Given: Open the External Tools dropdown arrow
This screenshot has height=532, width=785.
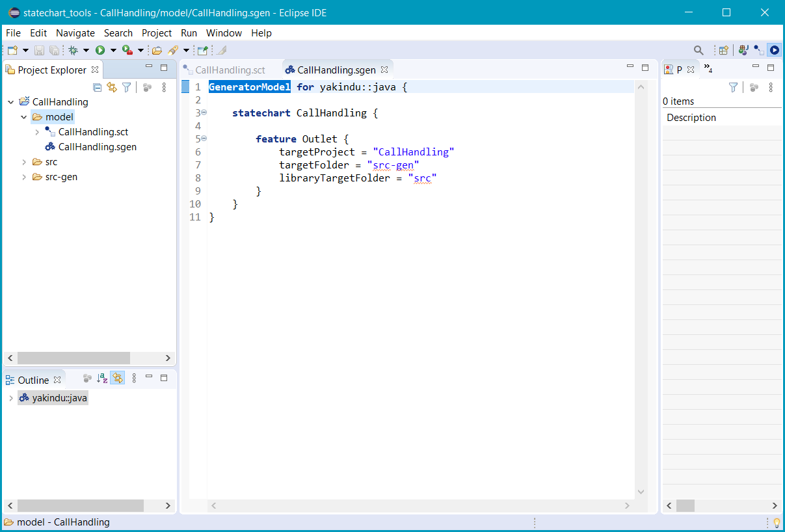Looking at the screenshot, I should [x=140, y=50].
